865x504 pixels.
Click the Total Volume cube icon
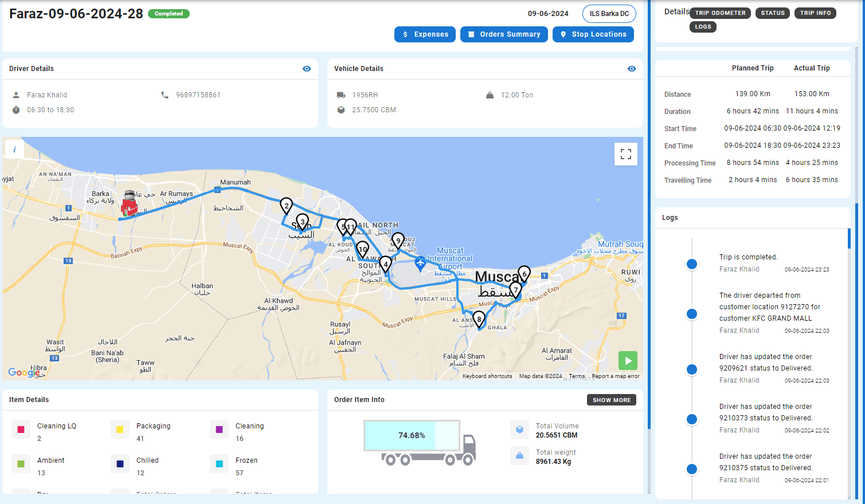click(x=519, y=430)
